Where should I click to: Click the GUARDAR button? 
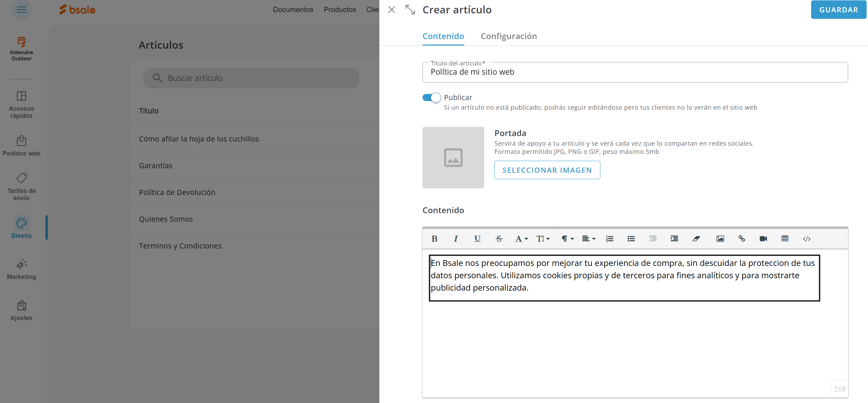click(838, 10)
